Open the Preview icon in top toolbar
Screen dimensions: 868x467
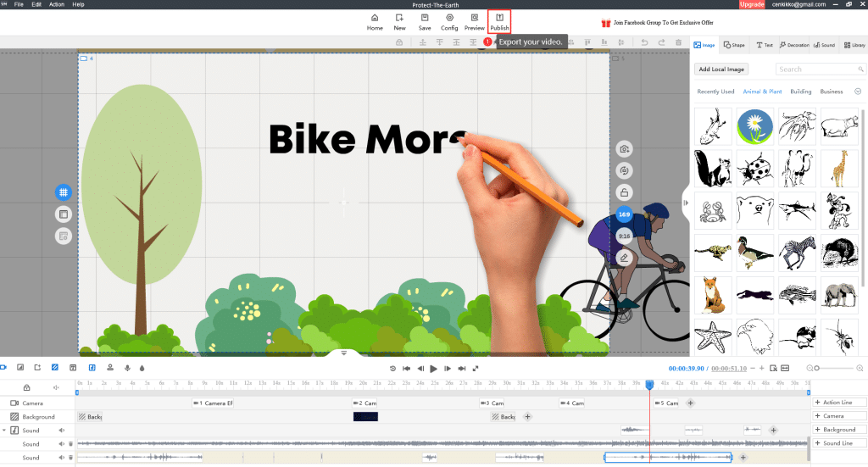tap(475, 21)
